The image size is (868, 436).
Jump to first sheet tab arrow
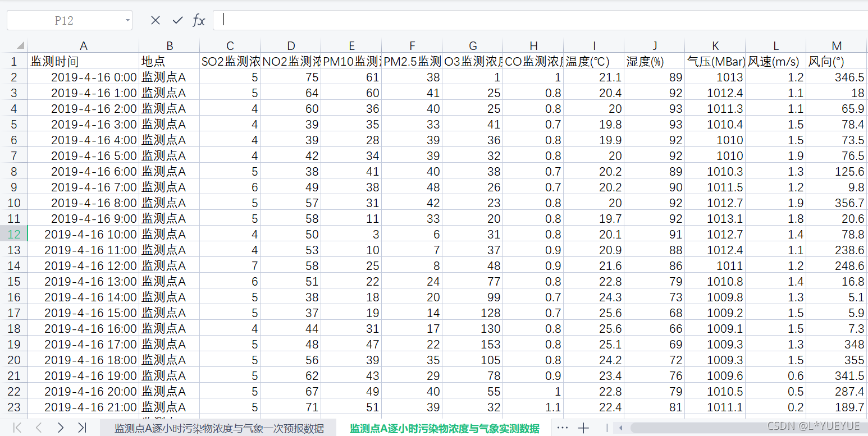pyautogui.click(x=17, y=428)
